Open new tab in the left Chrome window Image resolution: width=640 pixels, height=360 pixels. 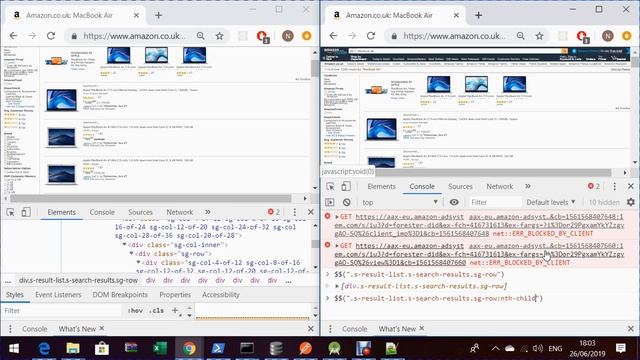pos(158,16)
